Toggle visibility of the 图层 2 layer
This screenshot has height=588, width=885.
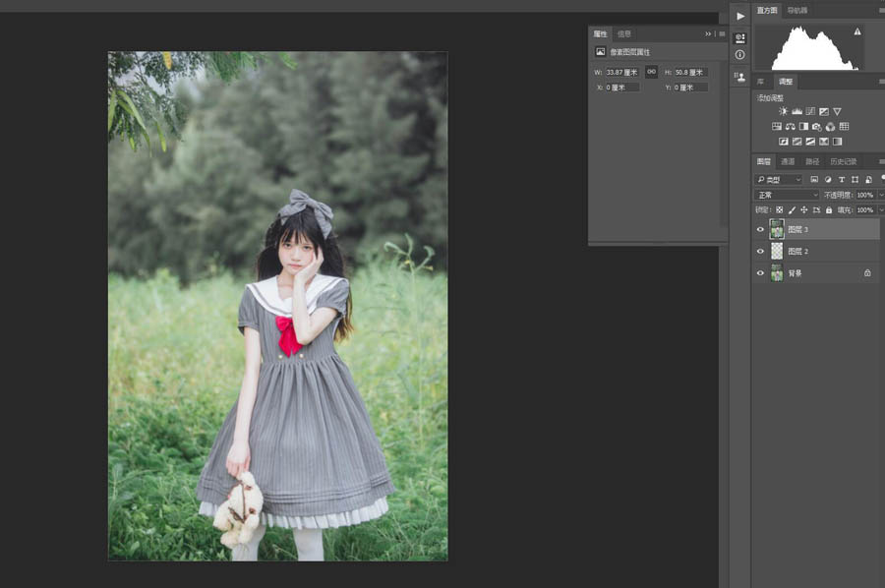click(760, 251)
